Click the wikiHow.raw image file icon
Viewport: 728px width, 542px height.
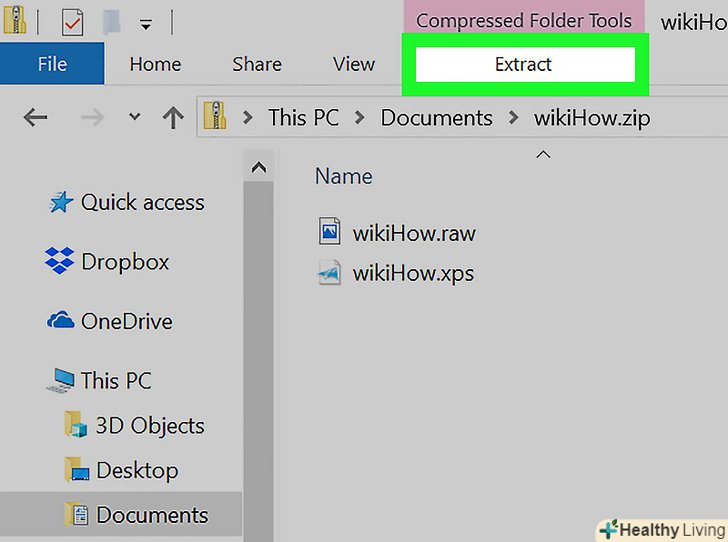point(330,231)
